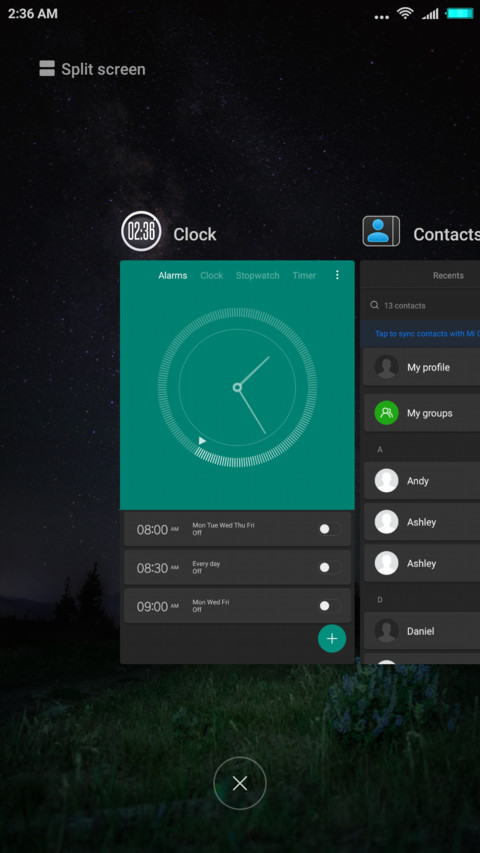Tap Andy's contact avatar

click(x=386, y=481)
